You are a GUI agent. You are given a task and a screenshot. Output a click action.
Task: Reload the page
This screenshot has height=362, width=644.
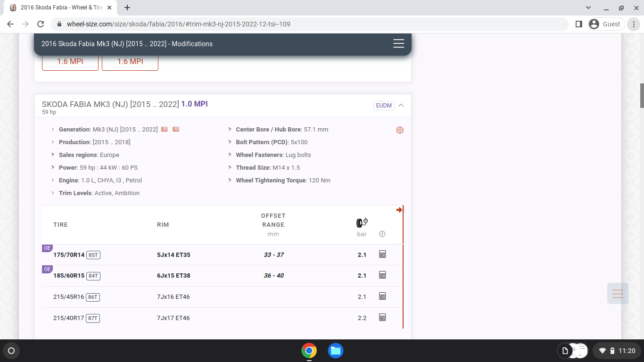click(41, 24)
